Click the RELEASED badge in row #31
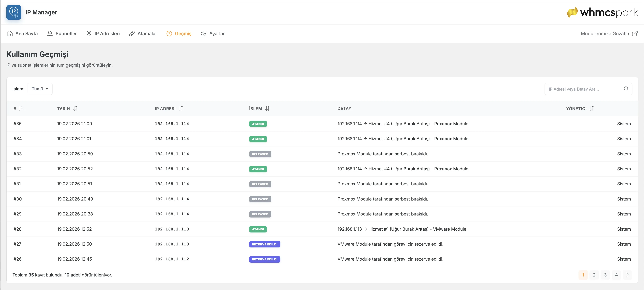The width and height of the screenshot is (644, 290). coord(260,184)
